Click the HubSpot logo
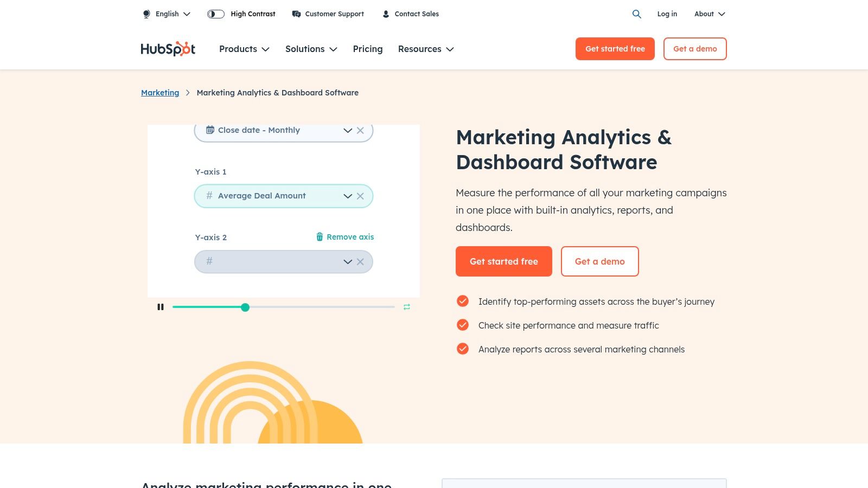 tap(168, 49)
